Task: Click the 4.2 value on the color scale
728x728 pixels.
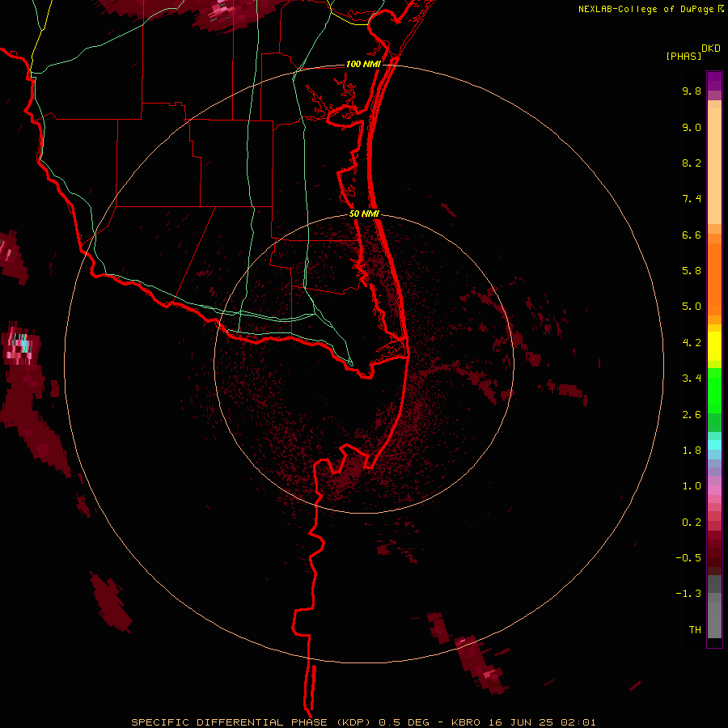Action: 692,343
